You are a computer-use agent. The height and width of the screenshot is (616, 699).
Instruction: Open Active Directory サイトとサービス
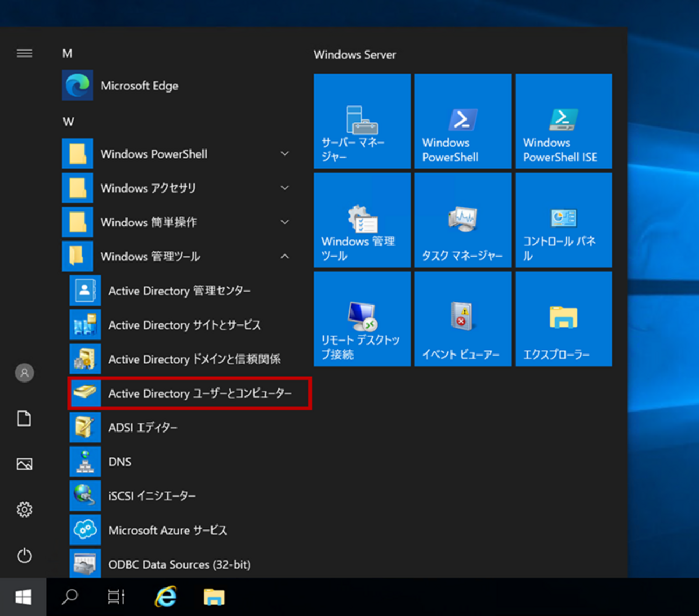coord(184,325)
